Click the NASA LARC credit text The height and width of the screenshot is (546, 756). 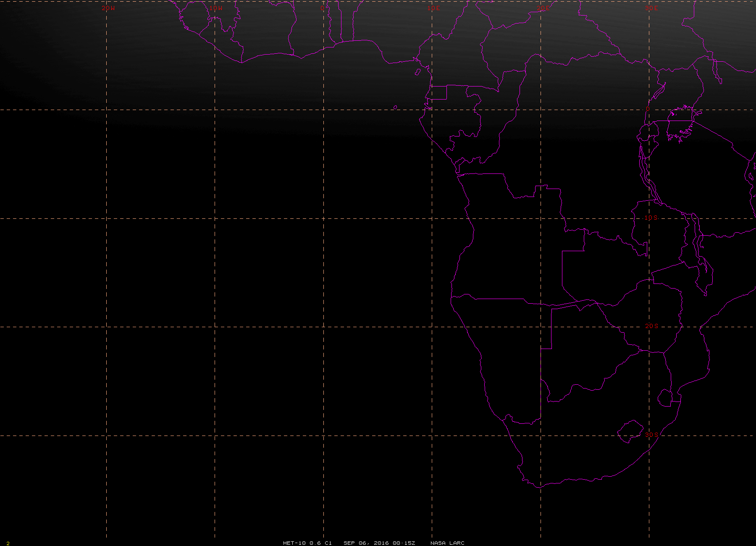coord(447,543)
